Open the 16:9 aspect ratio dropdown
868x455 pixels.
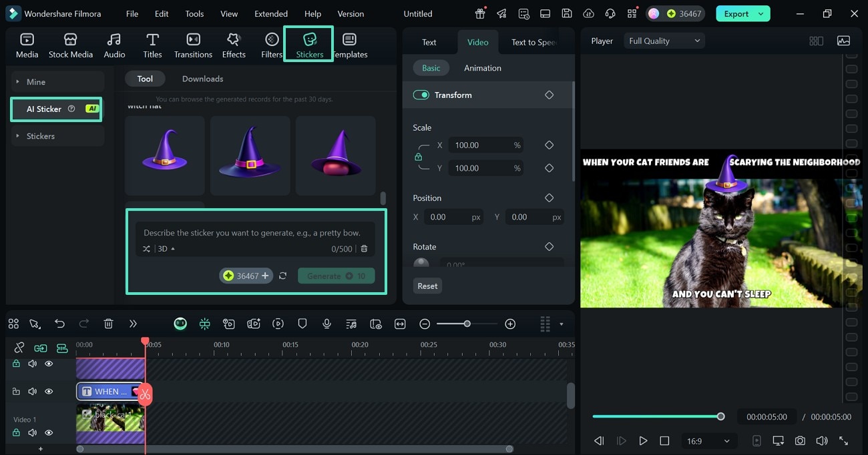tap(708, 441)
